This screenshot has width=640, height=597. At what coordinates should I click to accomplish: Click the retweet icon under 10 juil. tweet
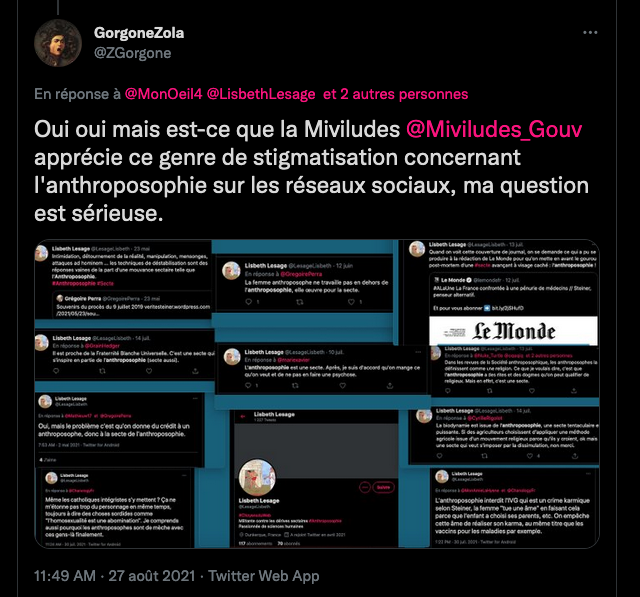point(295,386)
